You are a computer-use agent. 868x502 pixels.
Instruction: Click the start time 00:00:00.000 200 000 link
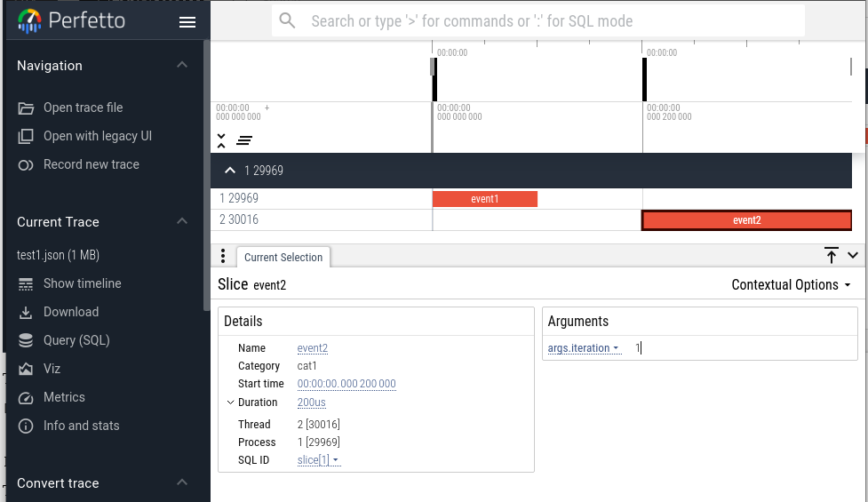pyautogui.click(x=346, y=384)
